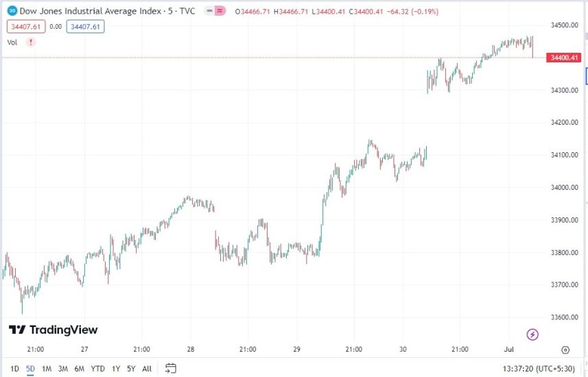Click the Dow Jones symbol logo icon
Screen dimensions: 588x377
[x=12, y=11]
